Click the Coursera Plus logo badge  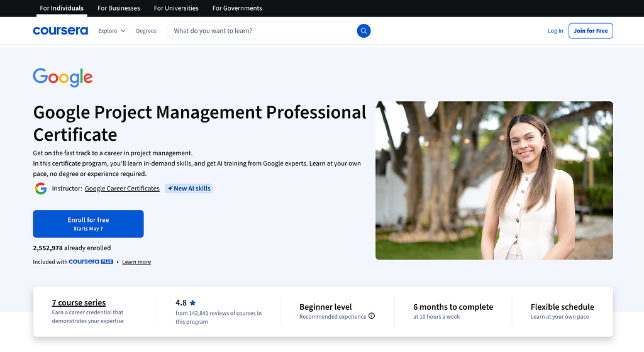(x=91, y=261)
